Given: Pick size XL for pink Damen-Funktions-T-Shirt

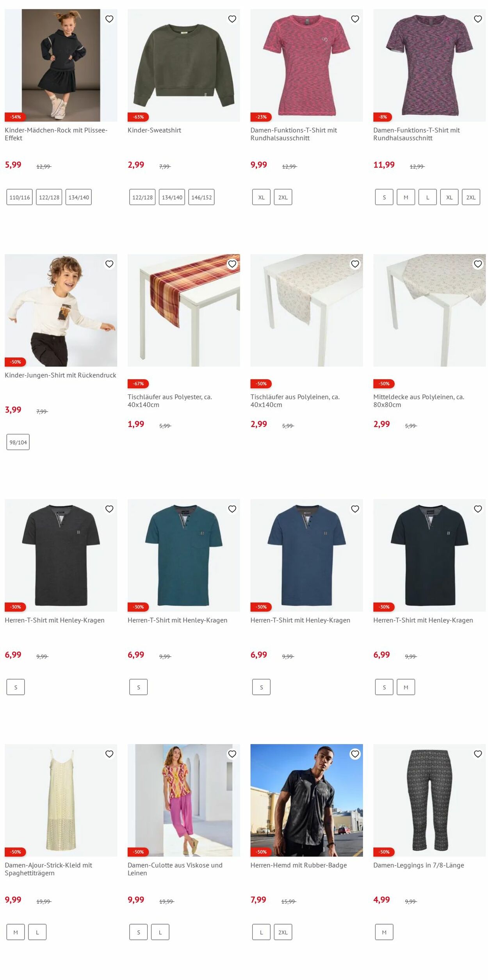Looking at the screenshot, I should [261, 197].
